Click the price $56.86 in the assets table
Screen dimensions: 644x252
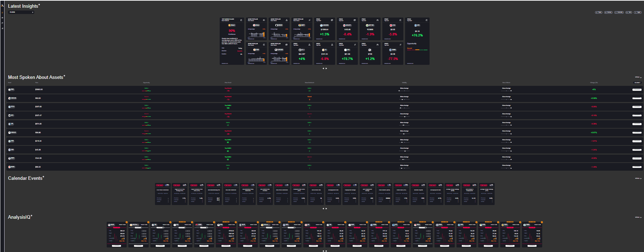point(38,132)
